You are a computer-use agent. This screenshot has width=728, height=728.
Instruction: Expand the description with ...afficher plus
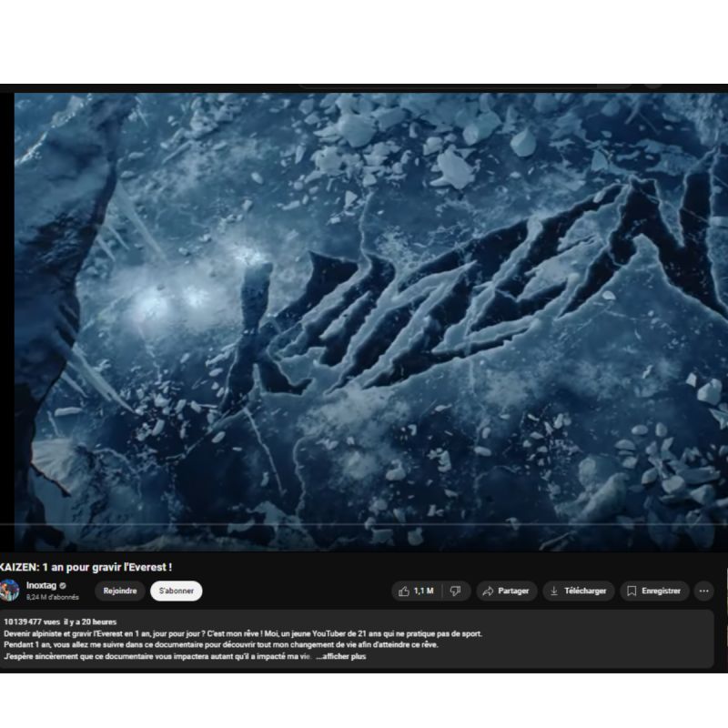341,656
